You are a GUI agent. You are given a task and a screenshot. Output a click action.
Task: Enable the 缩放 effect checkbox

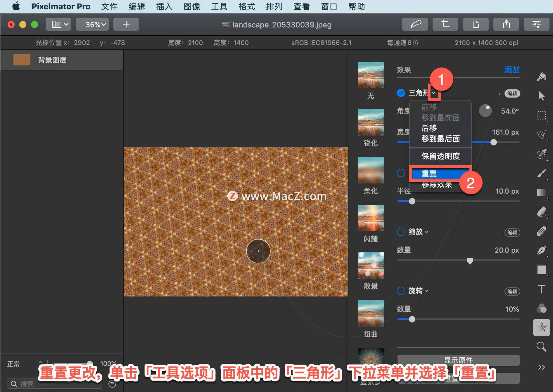[401, 232]
